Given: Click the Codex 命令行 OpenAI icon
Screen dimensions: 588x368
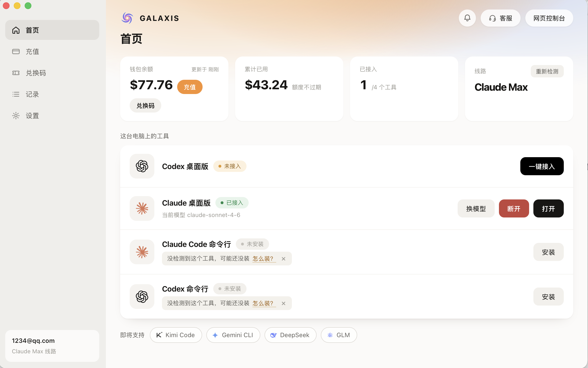Looking at the screenshot, I should click(142, 297).
